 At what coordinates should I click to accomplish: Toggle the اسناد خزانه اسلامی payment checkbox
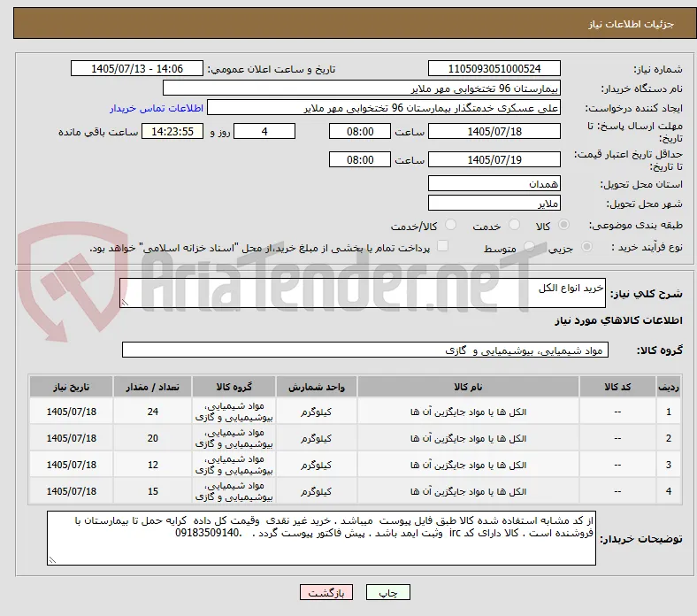coord(443,246)
